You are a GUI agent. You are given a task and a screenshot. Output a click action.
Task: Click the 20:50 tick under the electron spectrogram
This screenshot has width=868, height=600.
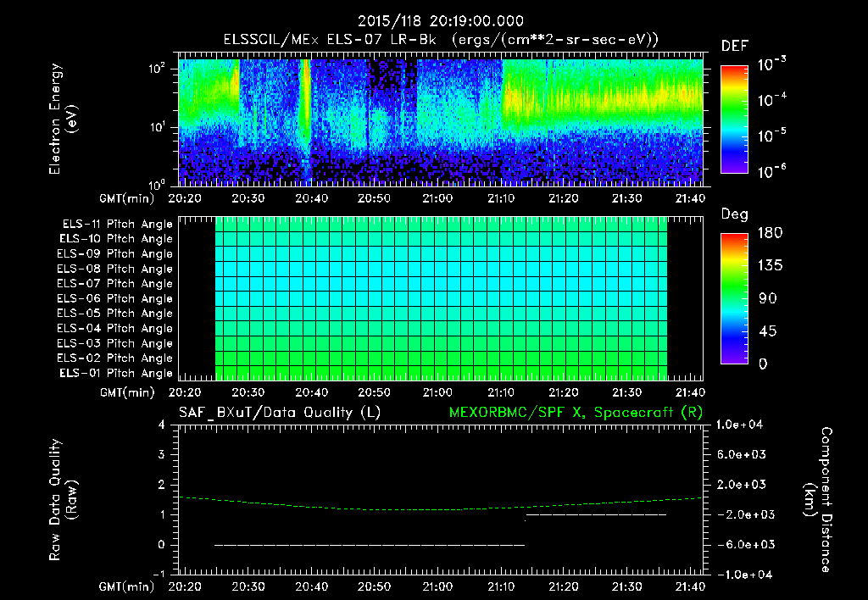(374, 198)
